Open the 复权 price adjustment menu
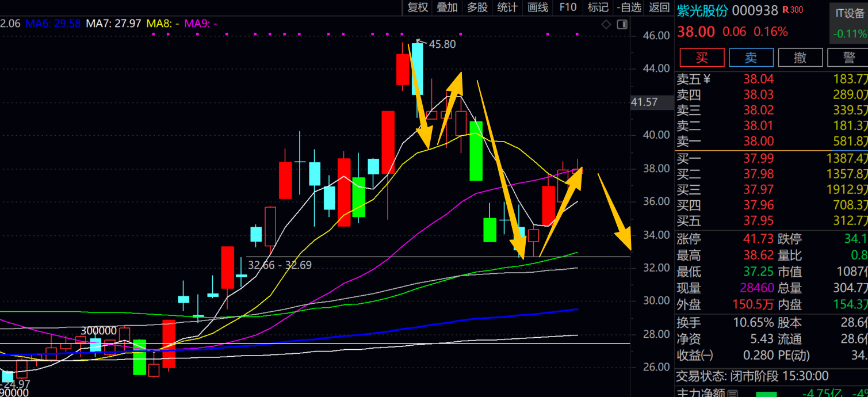 coord(418,7)
